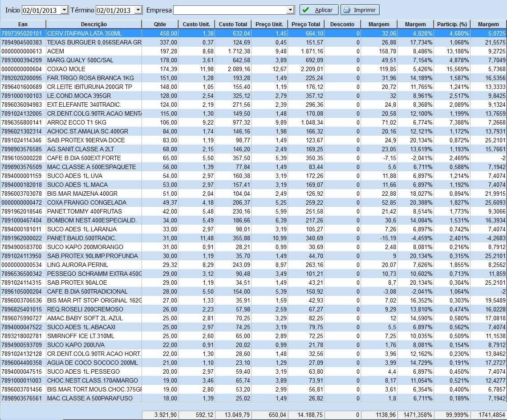Focus the Término date field
507x420 pixels.
(x=115, y=10)
